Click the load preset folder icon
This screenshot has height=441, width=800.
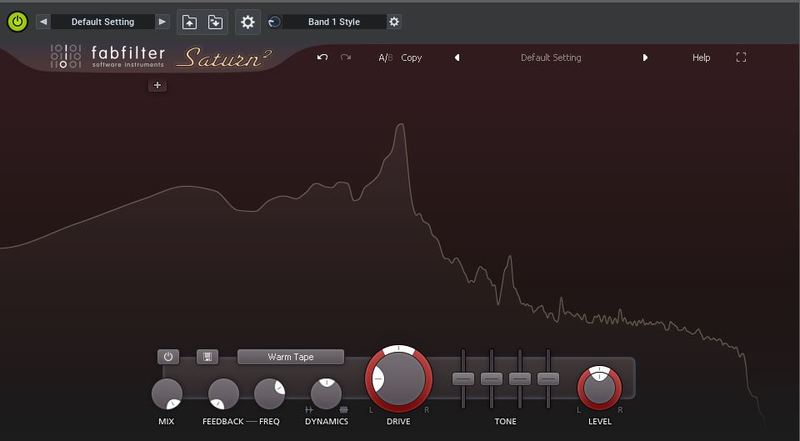click(x=189, y=22)
